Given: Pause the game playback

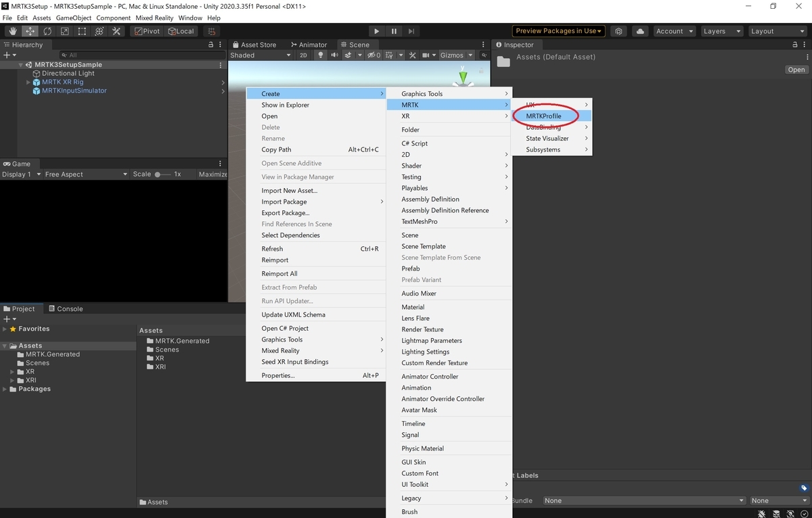Looking at the screenshot, I should tap(394, 31).
